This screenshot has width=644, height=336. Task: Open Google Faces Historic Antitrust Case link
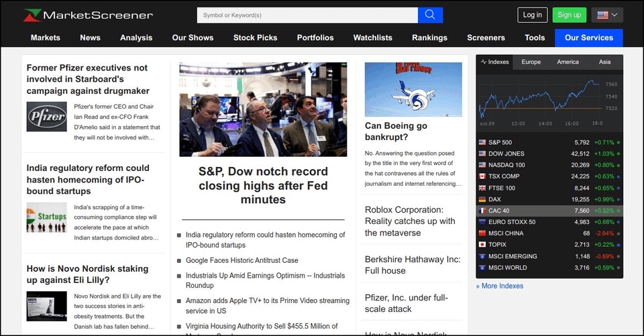click(x=242, y=260)
